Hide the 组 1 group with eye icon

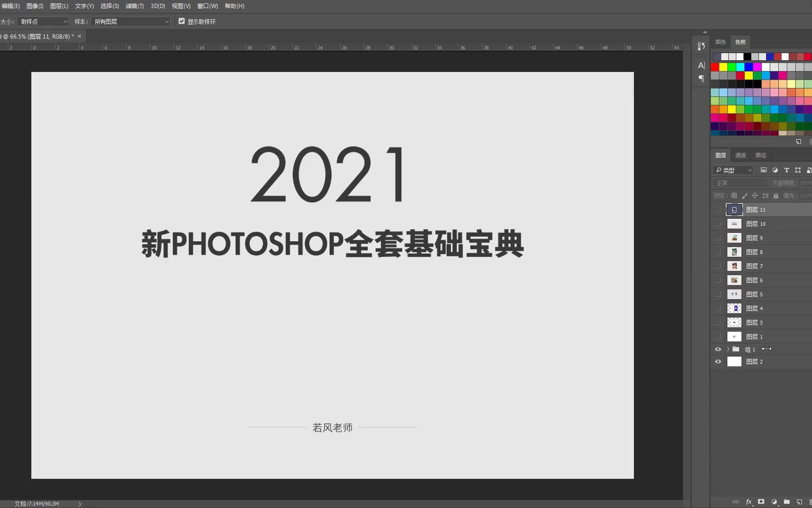click(x=718, y=349)
